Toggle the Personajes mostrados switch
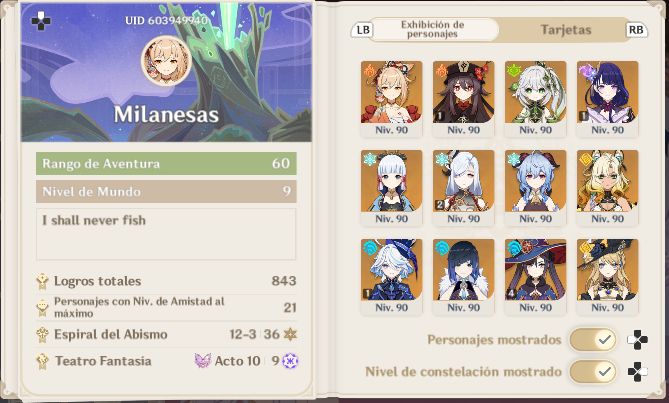669x403 pixels. point(593,340)
